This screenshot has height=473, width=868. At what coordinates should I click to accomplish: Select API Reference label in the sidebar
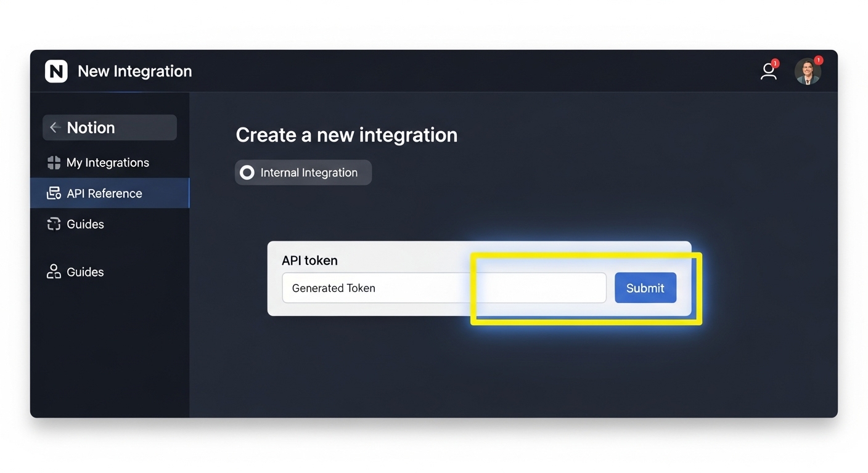click(x=104, y=193)
